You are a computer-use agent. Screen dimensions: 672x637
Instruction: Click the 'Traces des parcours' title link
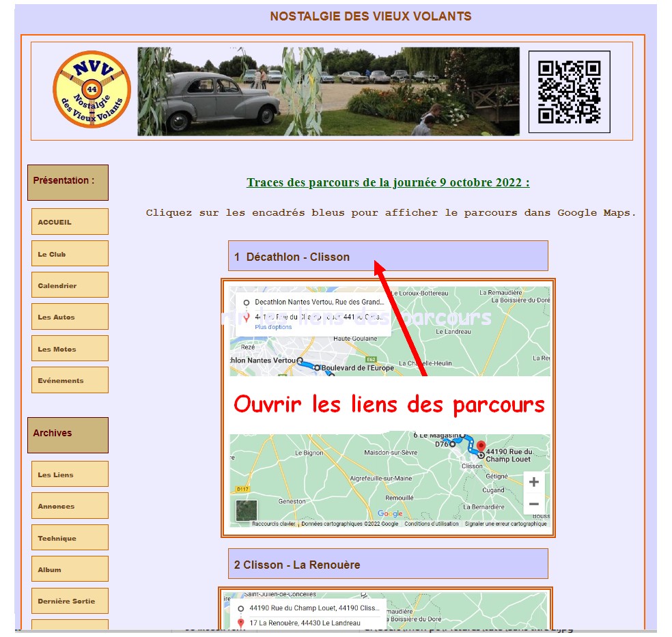tap(388, 182)
